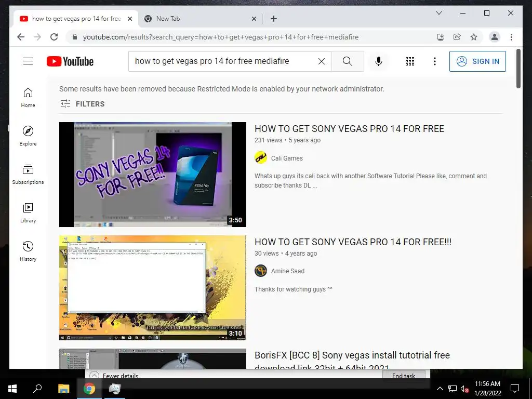Click the Chrome icon on taskbar

[x=89, y=389]
